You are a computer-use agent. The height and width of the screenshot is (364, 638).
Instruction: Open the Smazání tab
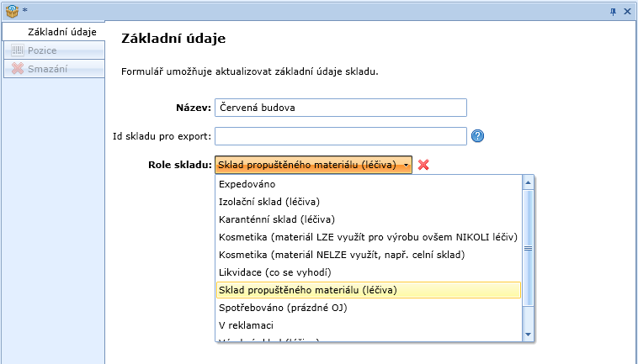click(x=45, y=68)
